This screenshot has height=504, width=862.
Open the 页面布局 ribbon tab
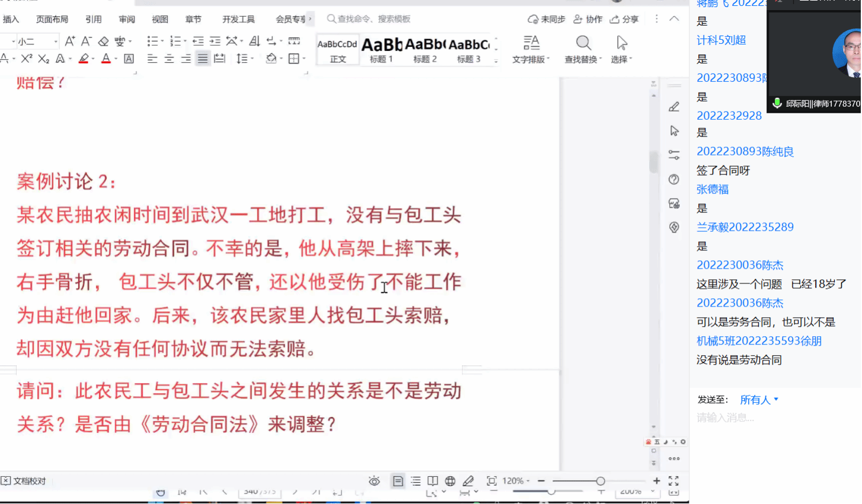click(x=52, y=19)
